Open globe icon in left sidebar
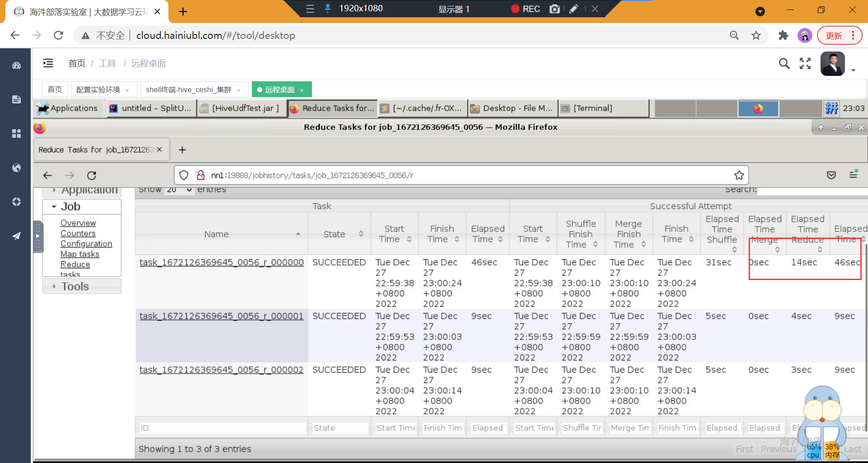This screenshot has height=463, width=868. tap(17, 168)
